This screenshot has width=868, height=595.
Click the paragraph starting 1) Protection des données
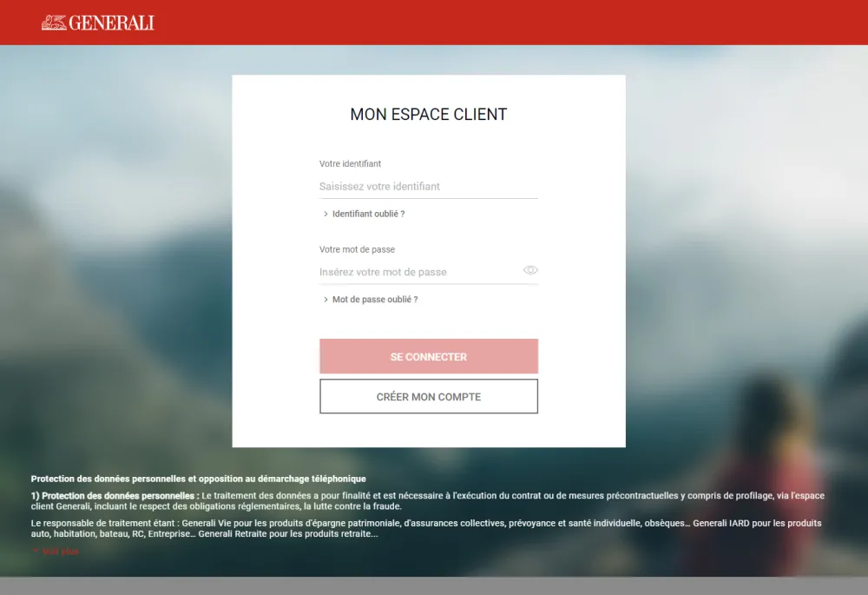pos(427,501)
